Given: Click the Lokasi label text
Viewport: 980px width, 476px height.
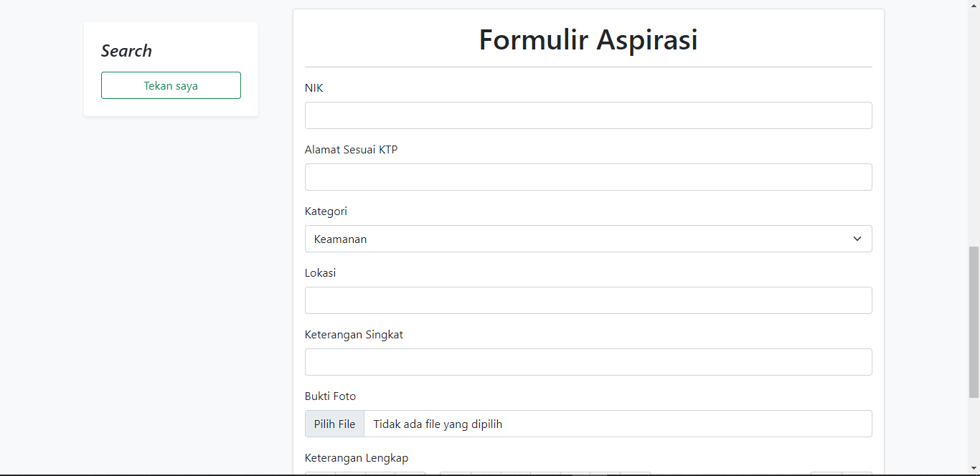Looking at the screenshot, I should [320, 273].
